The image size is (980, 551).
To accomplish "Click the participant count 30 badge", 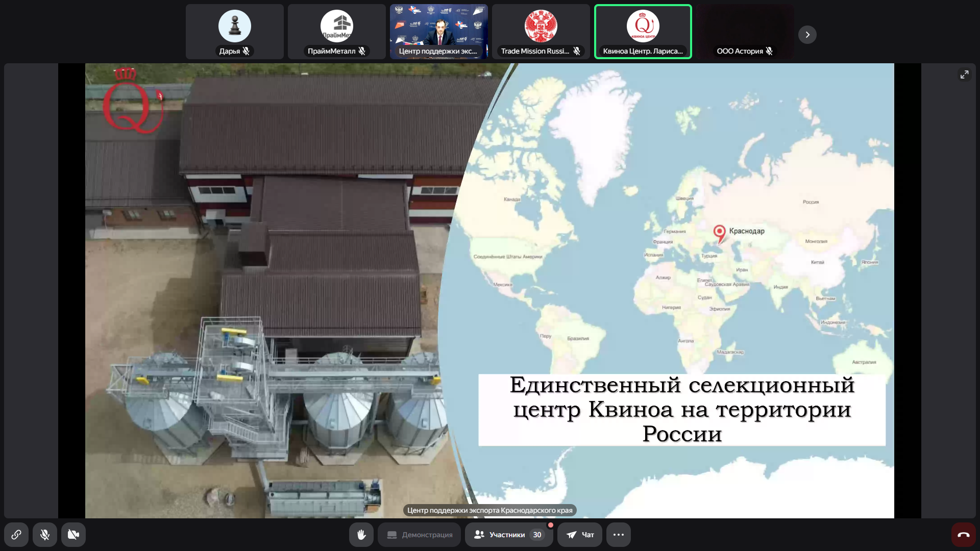I will click(x=537, y=535).
